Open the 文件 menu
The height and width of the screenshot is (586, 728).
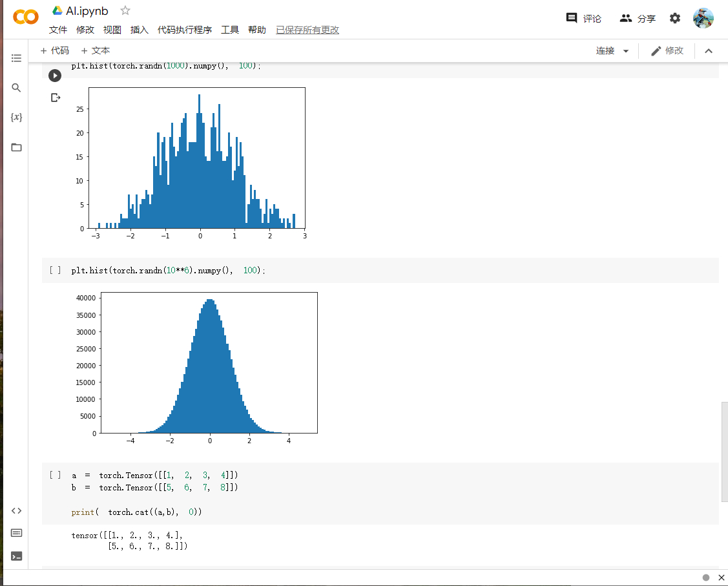click(x=58, y=30)
